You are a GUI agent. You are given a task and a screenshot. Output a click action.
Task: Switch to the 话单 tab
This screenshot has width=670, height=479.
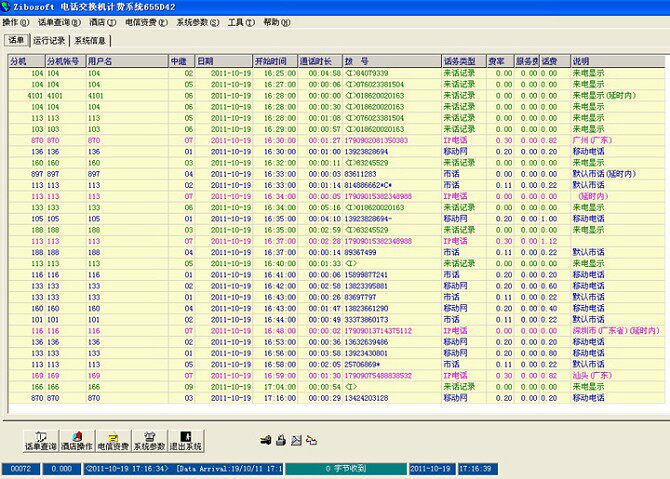pyautogui.click(x=16, y=40)
